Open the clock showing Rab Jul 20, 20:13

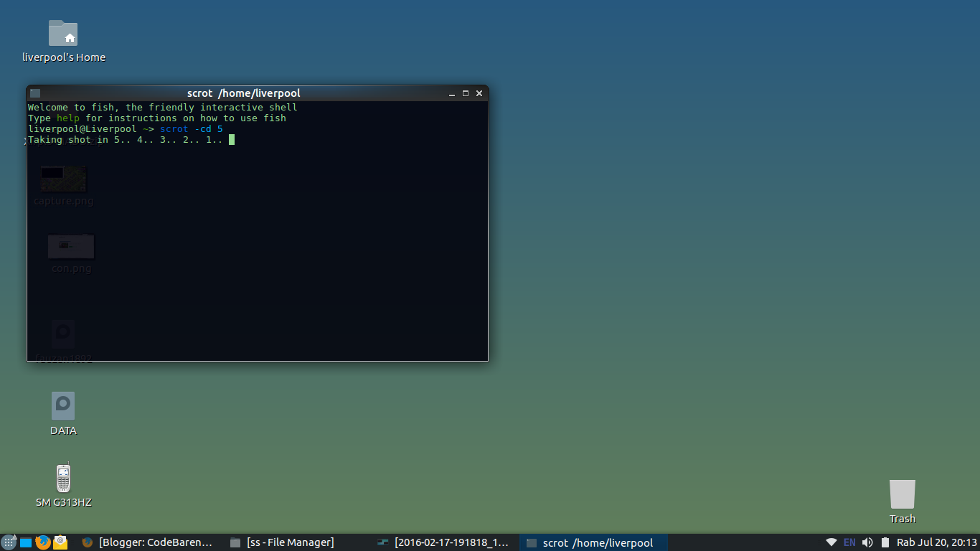(x=937, y=543)
